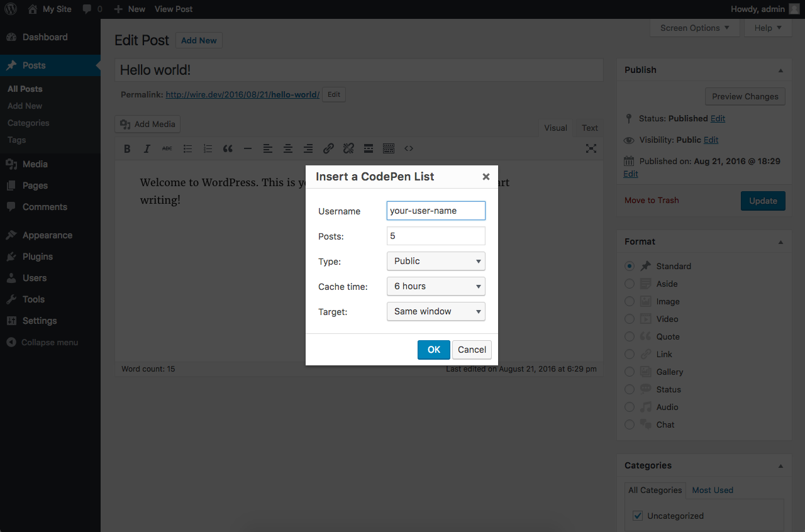This screenshot has height=532, width=805.
Task: Collapse the Publish meta box
Action: [x=780, y=70]
